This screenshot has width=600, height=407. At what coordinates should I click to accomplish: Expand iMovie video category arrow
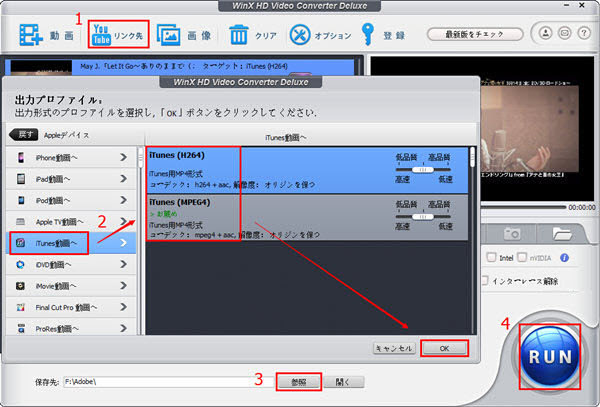coord(123,286)
